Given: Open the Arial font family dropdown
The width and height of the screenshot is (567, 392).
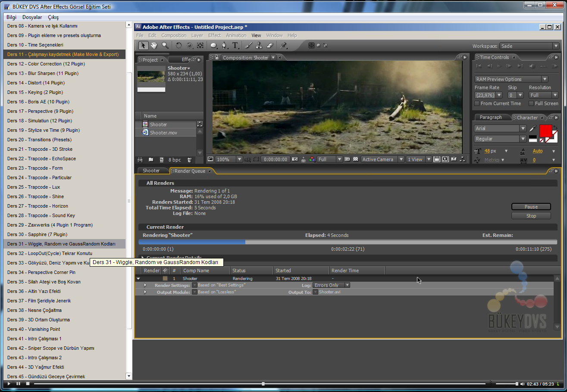Looking at the screenshot, I should point(500,128).
